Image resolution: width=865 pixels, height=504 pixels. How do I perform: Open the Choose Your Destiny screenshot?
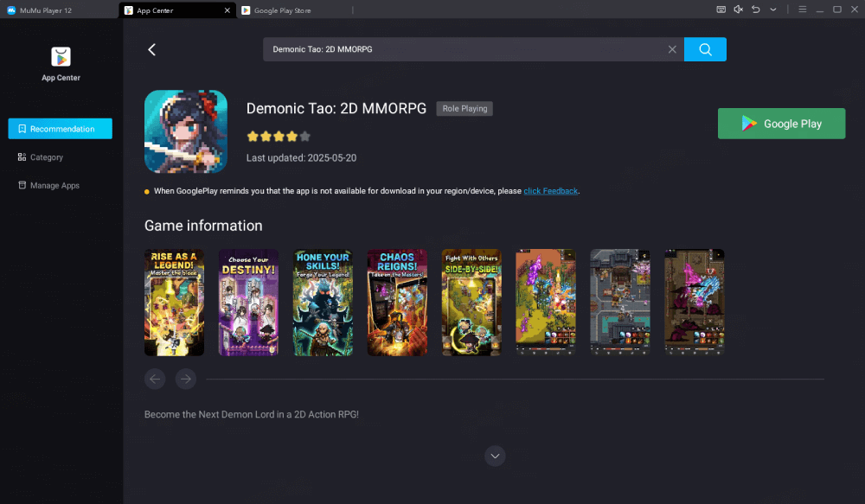248,303
